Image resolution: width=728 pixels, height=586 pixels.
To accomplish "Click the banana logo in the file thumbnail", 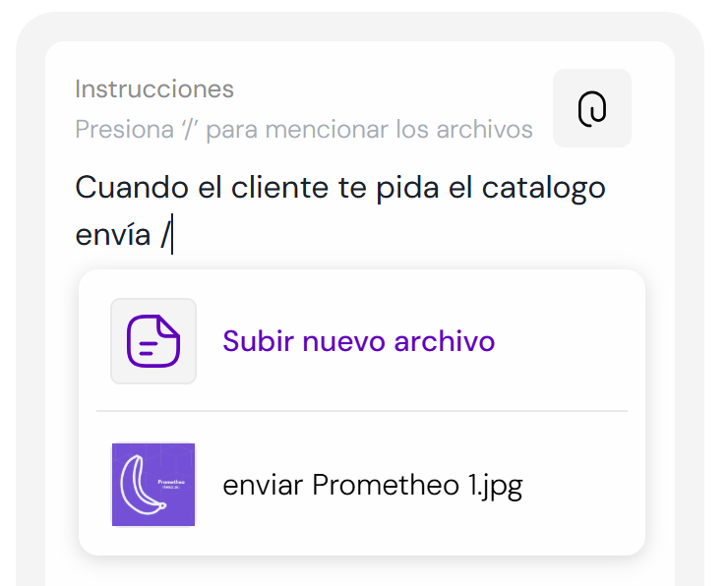I will [x=143, y=486].
